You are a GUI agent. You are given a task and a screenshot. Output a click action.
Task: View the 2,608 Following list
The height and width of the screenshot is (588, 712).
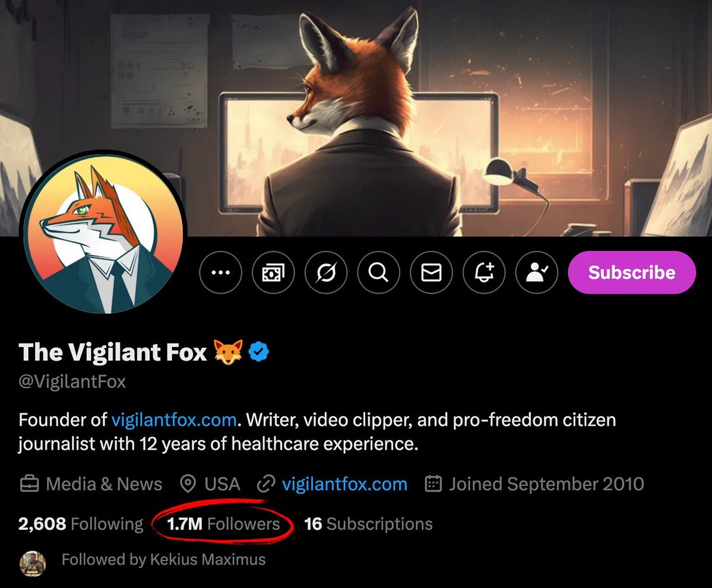(81, 525)
